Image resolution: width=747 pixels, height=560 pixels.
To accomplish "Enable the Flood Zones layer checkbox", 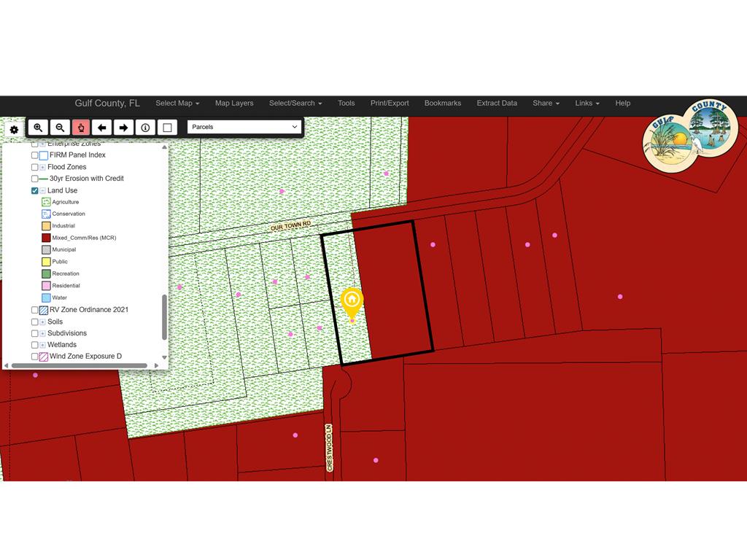I will coord(34,167).
